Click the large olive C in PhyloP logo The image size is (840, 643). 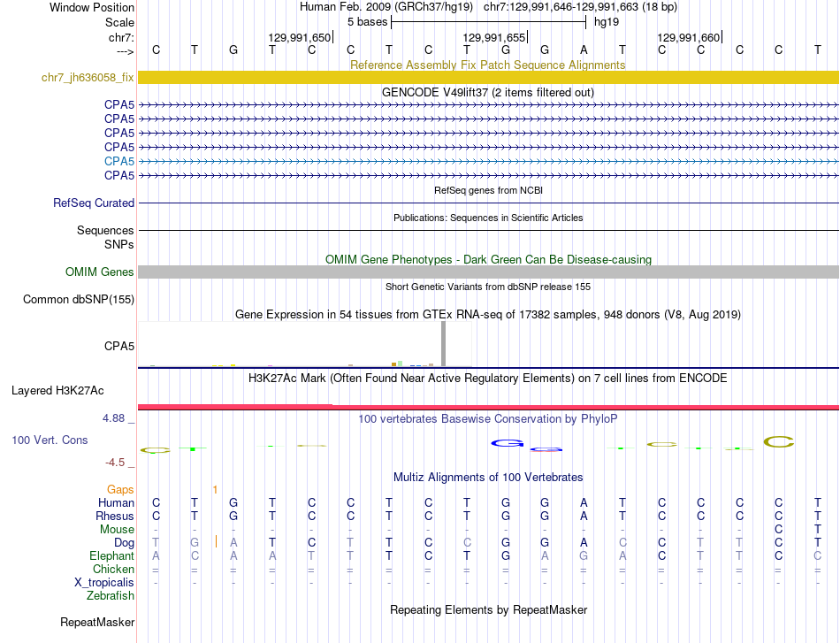(x=778, y=442)
